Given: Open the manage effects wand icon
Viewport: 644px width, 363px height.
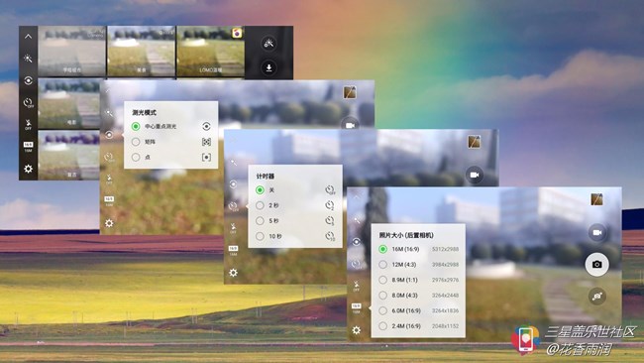Looking at the screenshot, I should point(268,43).
